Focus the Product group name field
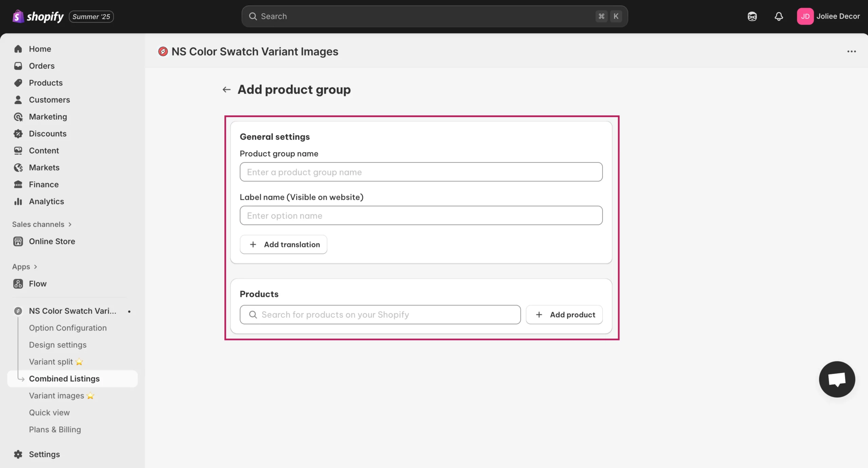The image size is (868, 468). point(421,172)
